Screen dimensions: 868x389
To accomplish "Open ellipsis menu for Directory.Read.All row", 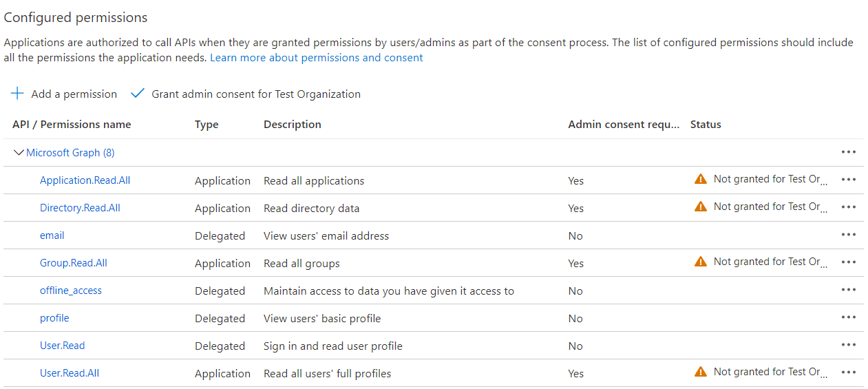I will [848, 207].
